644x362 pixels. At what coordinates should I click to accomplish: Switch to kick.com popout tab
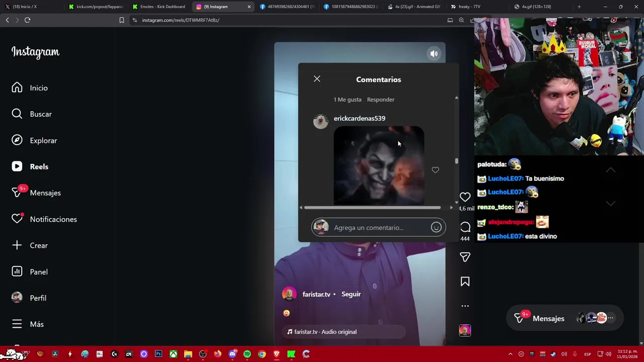[x=96, y=7]
